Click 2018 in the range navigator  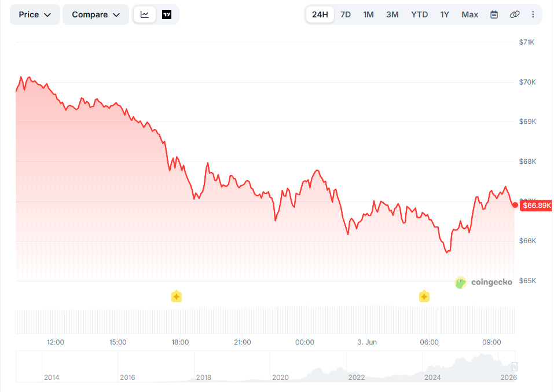[x=204, y=378]
